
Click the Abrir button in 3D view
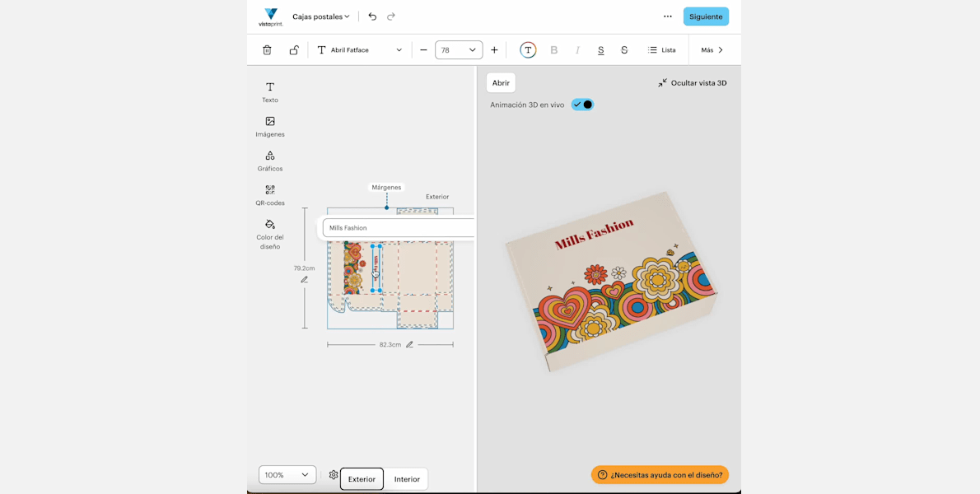coord(501,82)
